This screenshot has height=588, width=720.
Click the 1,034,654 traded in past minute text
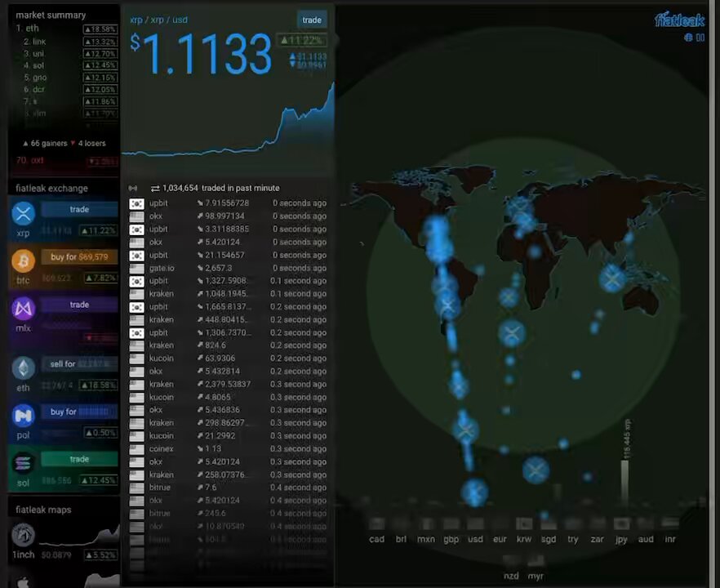coord(216,188)
